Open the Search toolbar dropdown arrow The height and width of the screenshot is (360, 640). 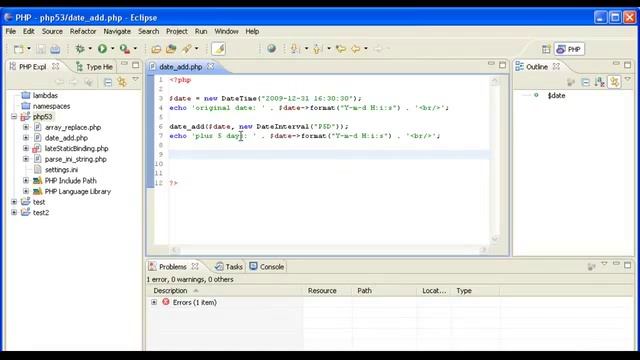pos(197,49)
